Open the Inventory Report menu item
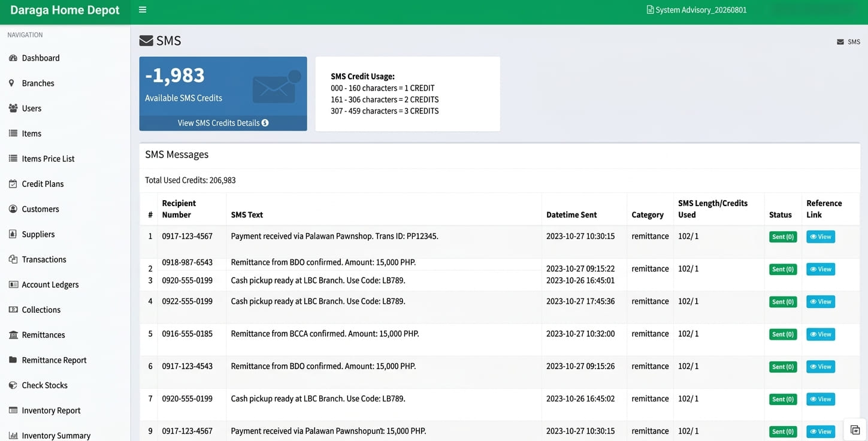 click(x=52, y=410)
